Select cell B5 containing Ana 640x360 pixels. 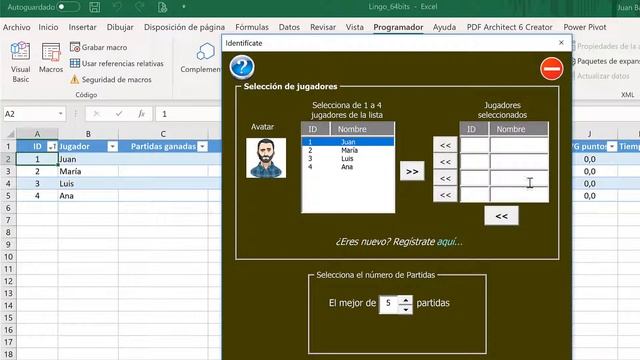point(88,196)
